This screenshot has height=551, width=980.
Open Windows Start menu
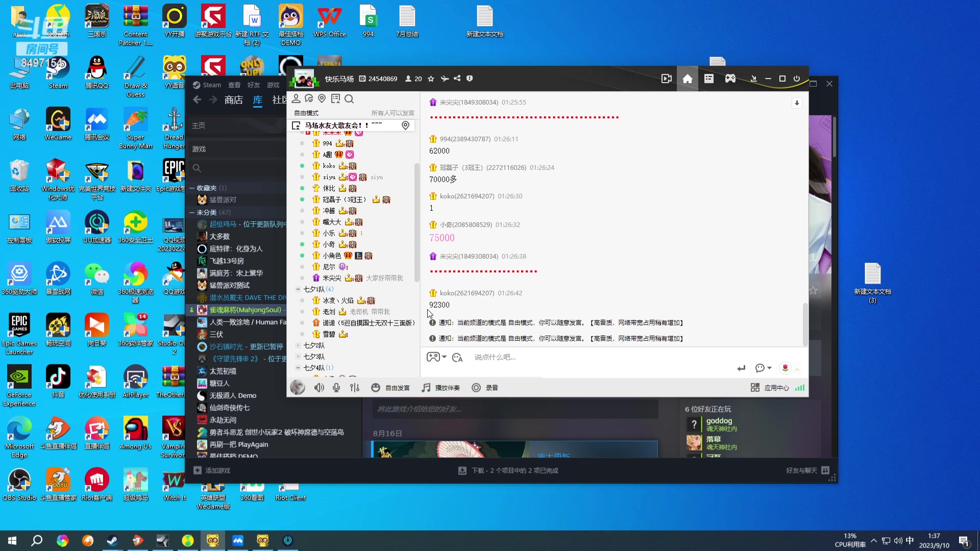(12, 540)
